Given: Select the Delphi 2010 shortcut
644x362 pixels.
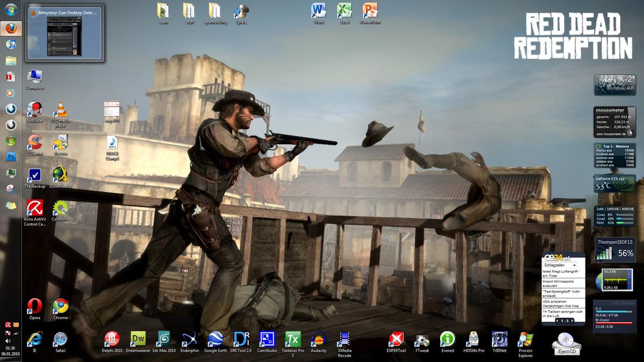Looking at the screenshot, I should tap(112, 342).
